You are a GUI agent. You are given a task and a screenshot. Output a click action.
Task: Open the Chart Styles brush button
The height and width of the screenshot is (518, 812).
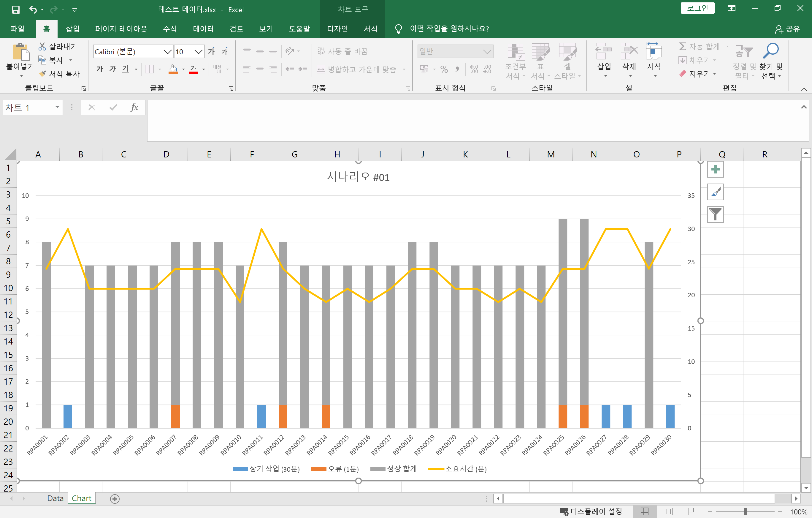pos(715,192)
